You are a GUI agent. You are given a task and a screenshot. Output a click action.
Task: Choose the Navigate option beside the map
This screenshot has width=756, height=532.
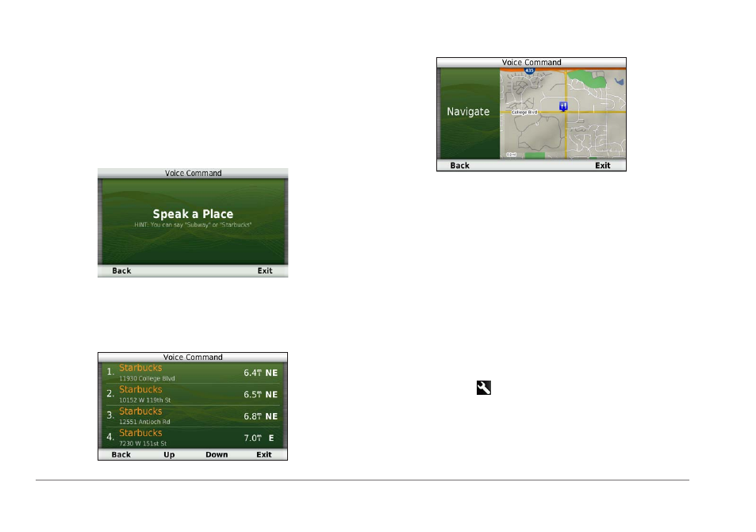468,112
